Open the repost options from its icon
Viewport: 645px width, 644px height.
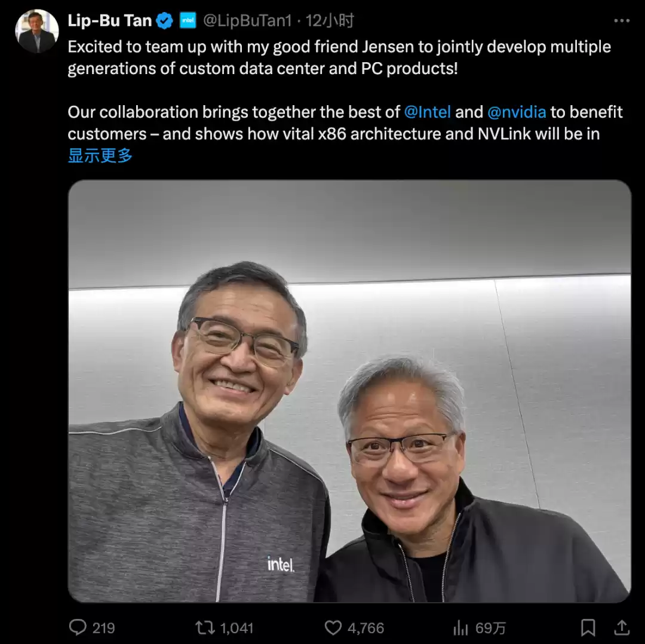206,628
